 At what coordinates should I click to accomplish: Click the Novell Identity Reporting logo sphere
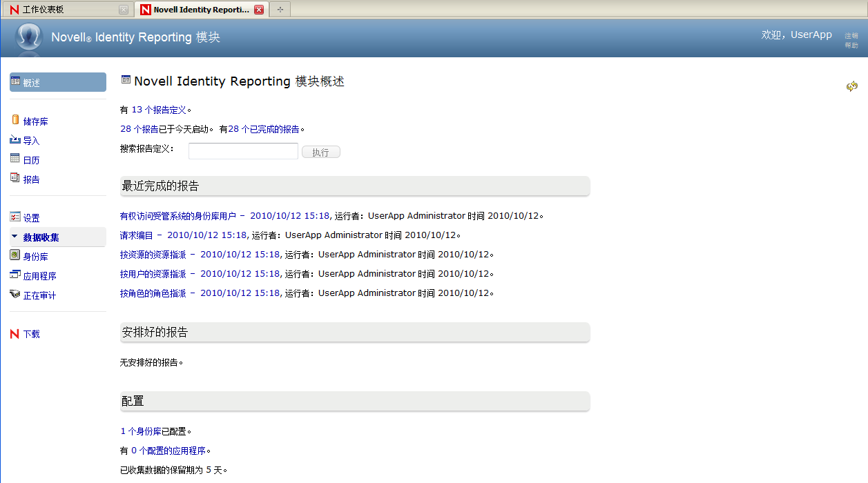coord(29,37)
